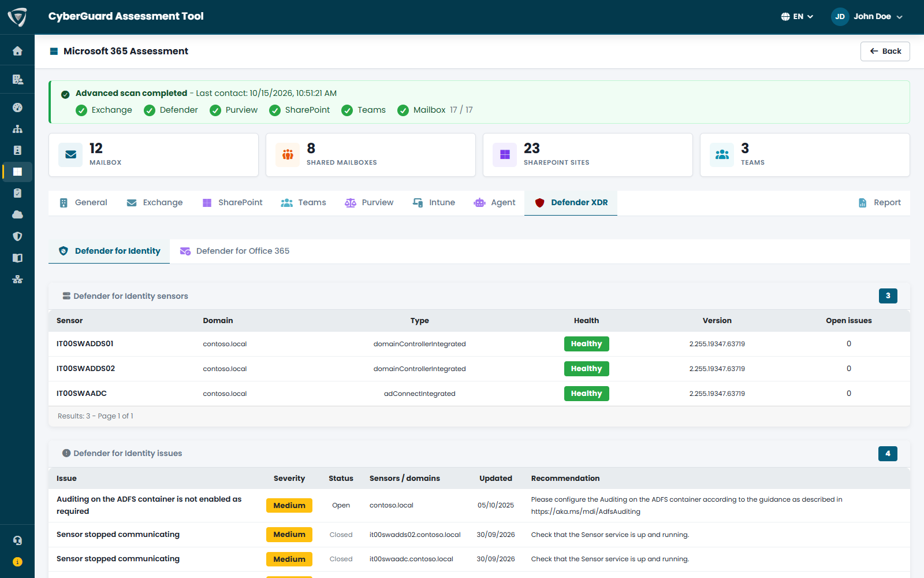Click the Open status cell

341,506
